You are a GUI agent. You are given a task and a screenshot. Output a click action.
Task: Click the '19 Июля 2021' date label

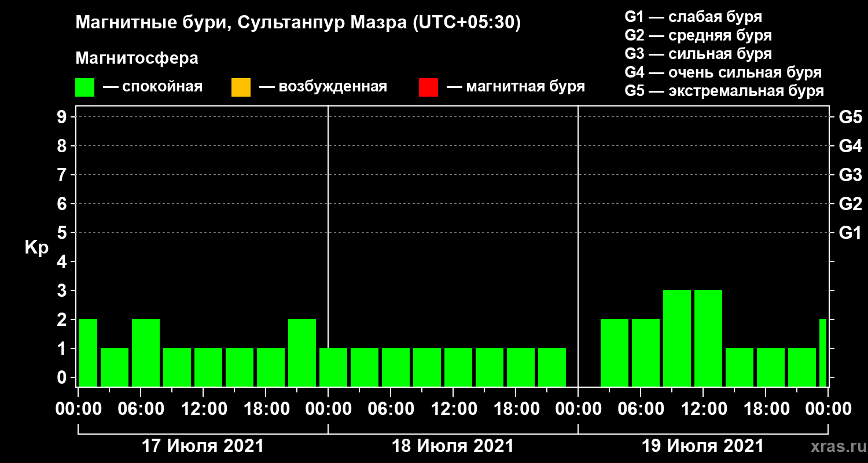[x=703, y=446]
